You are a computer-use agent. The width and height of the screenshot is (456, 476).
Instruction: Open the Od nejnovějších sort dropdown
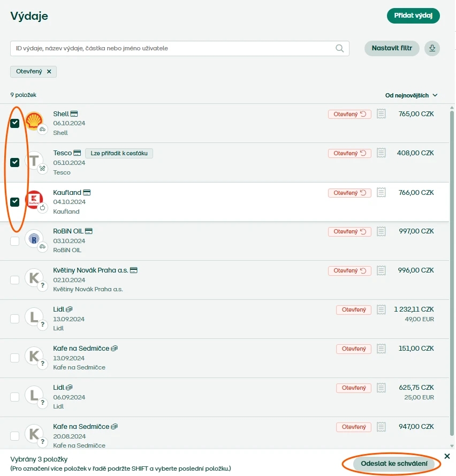[411, 95]
